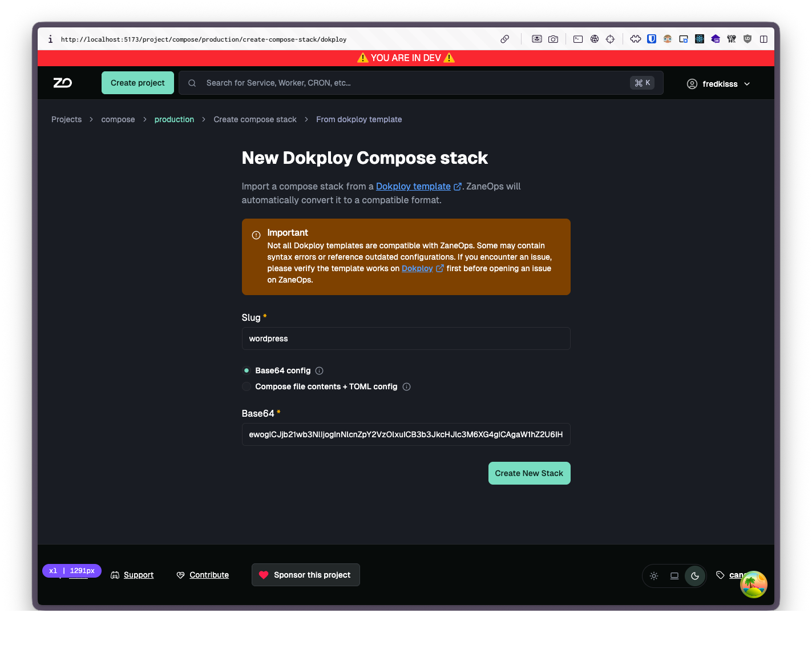Copy page link with the chain-link icon

505,39
